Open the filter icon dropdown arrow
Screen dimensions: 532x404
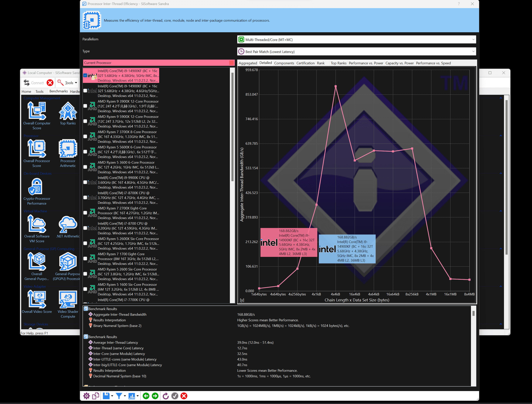pyautogui.click(x=125, y=396)
